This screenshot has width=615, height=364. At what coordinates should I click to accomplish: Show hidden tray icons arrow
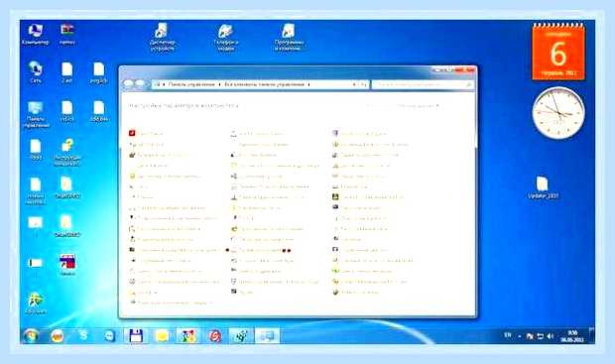click(520, 336)
